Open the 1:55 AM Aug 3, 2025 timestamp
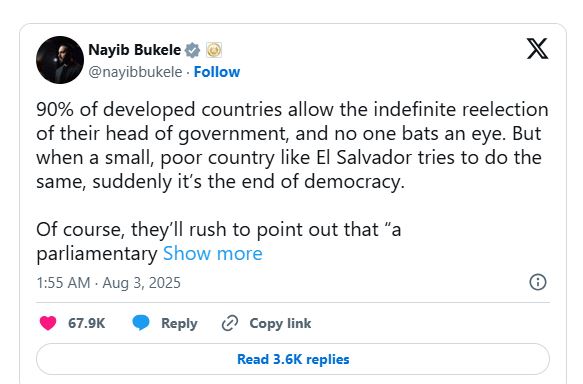The width and height of the screenshot is (583, 384). tap(109, 283)
